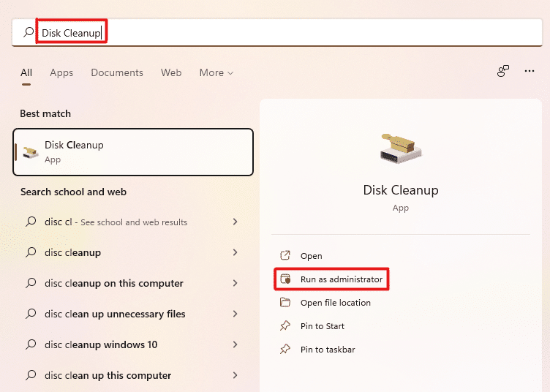Switch to the Documents tab
This screenshot has width=550, height=392.
click(117, 72)
